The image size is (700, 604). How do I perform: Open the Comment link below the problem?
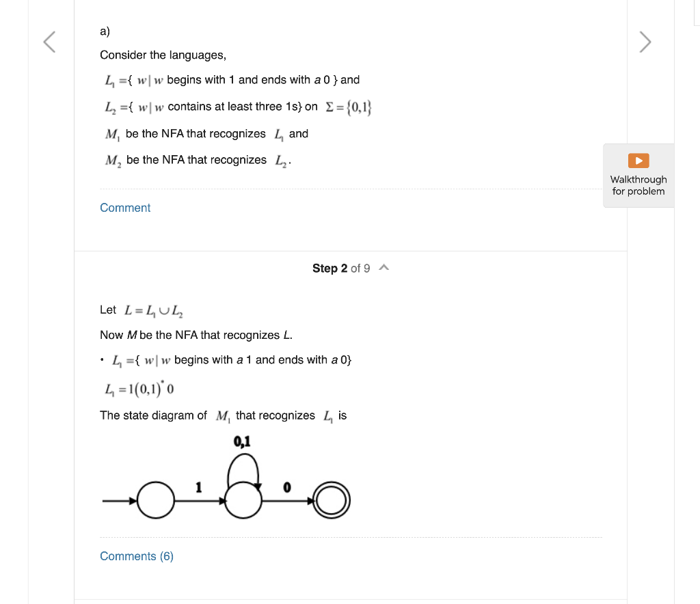coord(125,208)
